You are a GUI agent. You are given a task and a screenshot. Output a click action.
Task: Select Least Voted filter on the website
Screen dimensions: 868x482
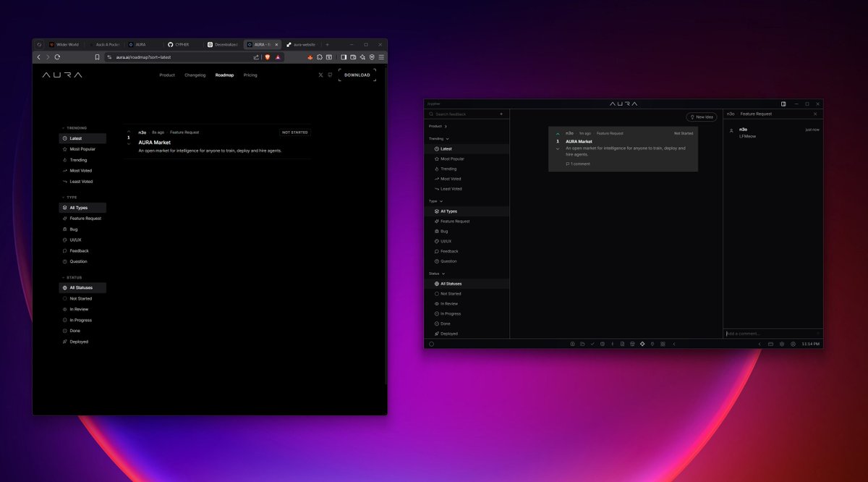(x=82, y=182)
